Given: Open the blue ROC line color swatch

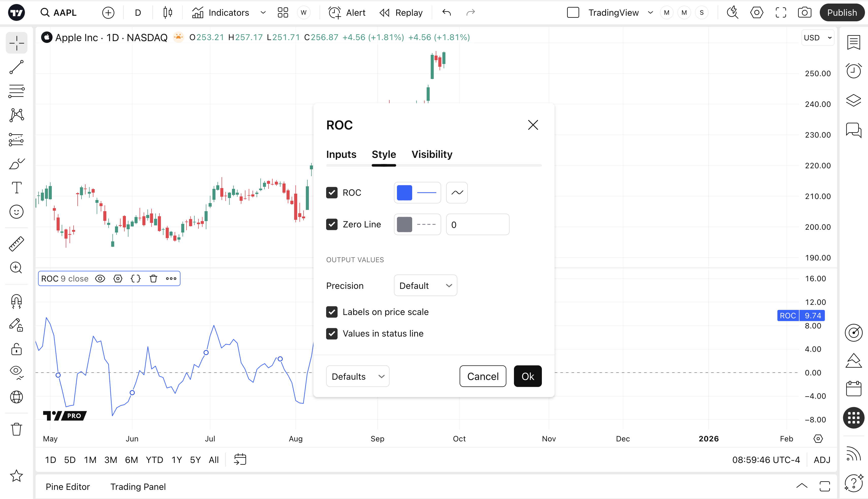Looking at the screenshot, I should click(x=404, y=193).
